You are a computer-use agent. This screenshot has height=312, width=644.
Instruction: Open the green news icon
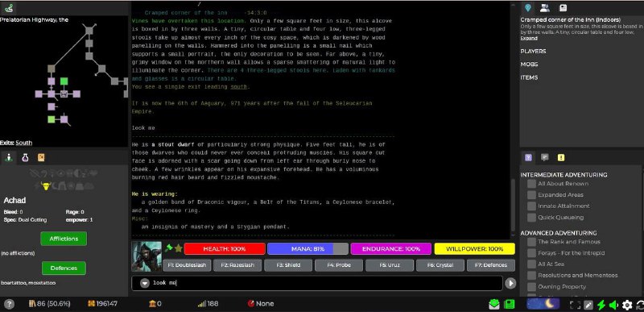pyautogui.click(x=510, y=304)
